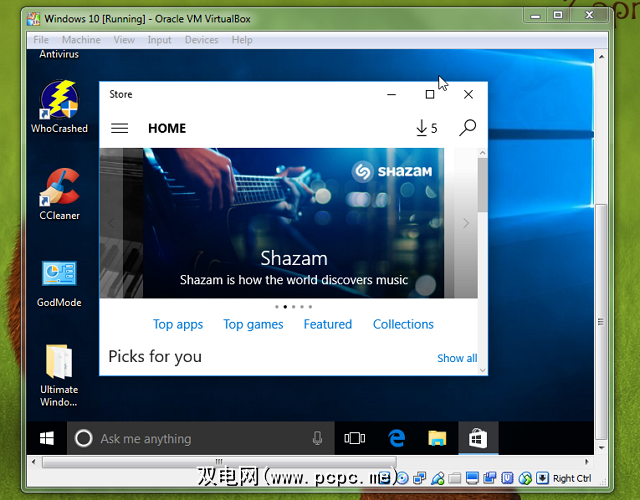Click the HOME heading in Store
Screen dimensions: 640x500
click(x=167, y=128)
